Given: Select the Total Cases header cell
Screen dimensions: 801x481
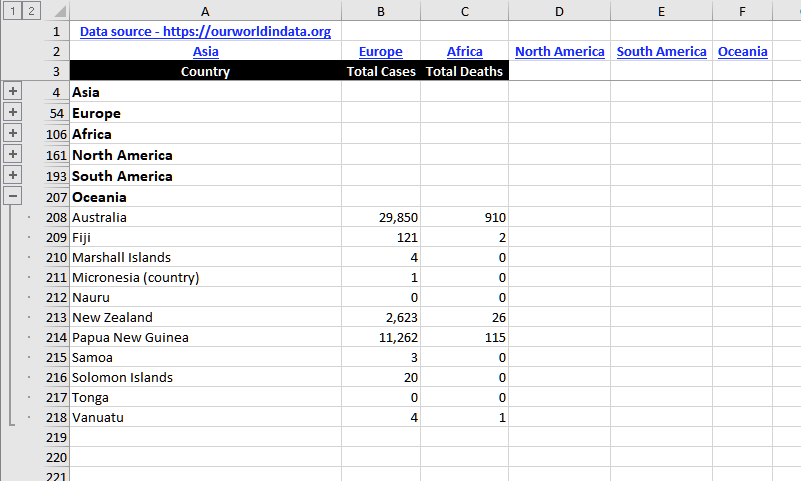Looking at the screenshot, I should 381,71.
